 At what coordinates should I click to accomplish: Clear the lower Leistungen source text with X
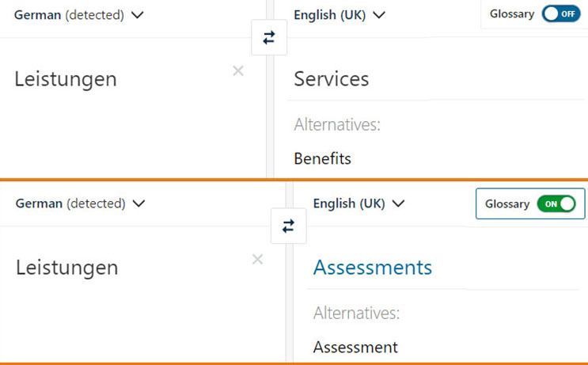258,259
